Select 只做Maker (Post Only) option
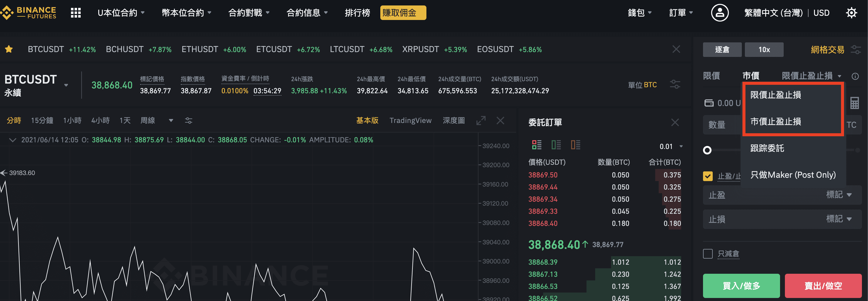Viewport: 868px width, 301px height. 792,175
